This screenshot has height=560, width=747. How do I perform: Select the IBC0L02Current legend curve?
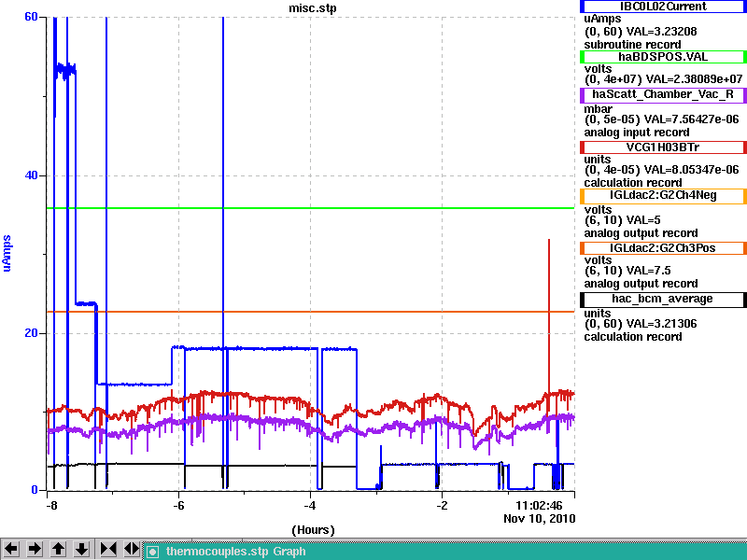tap(663, 7)
